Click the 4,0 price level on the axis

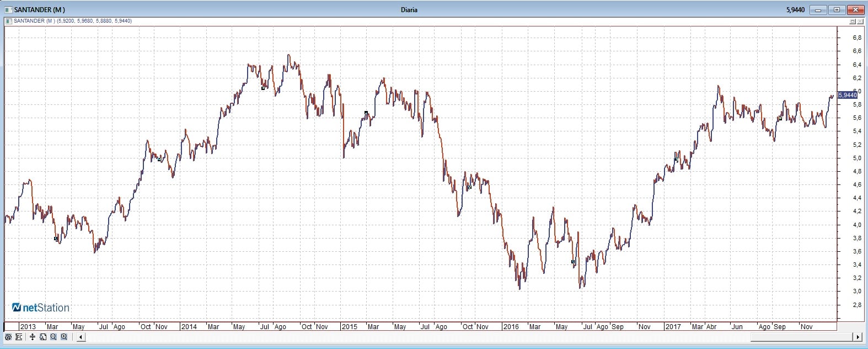pyautogui.click(x=857, y=225)
